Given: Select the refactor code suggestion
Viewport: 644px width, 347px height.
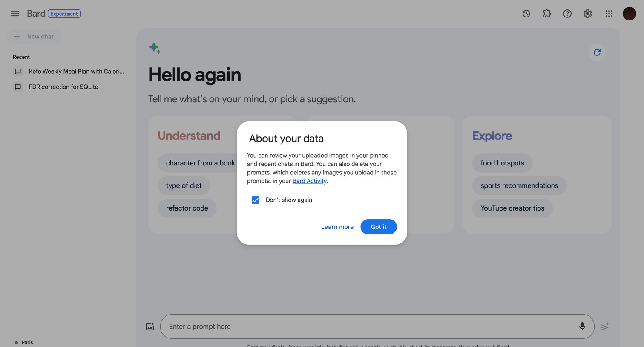Looking at the screenshot, I should pos(187,208).
